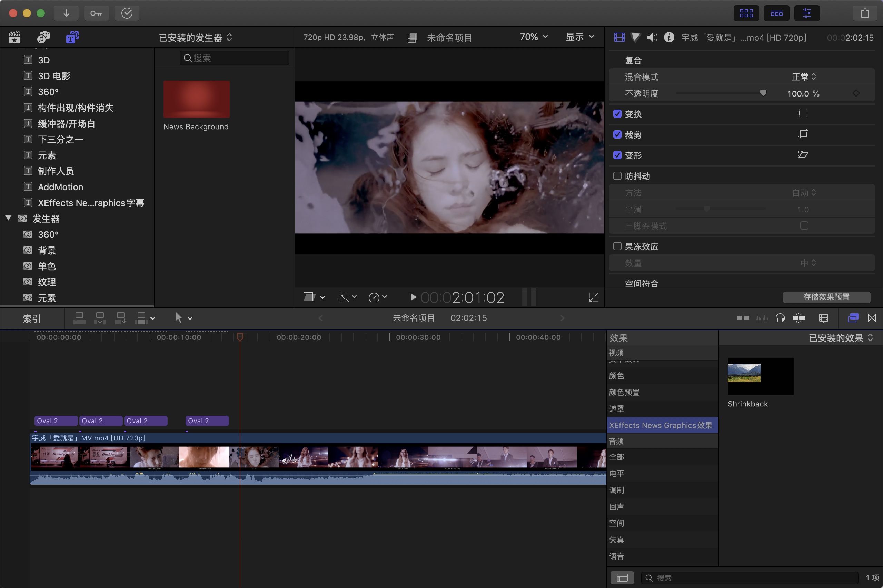The width and height of the screenshot is (883, 588).
Task: Open clip appearance filmstrip icon
Action: (823, 318)
